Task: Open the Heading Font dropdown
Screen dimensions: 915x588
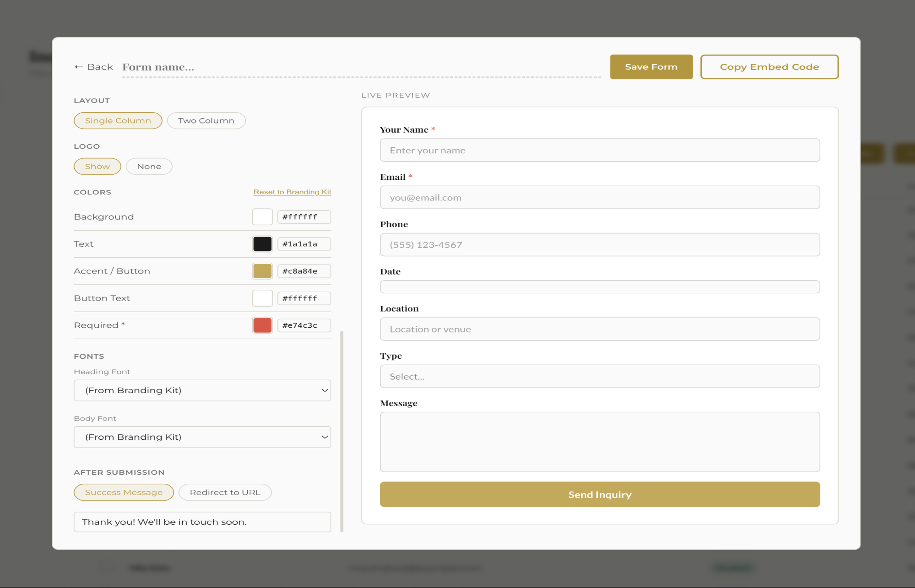Action: point(202,390)
